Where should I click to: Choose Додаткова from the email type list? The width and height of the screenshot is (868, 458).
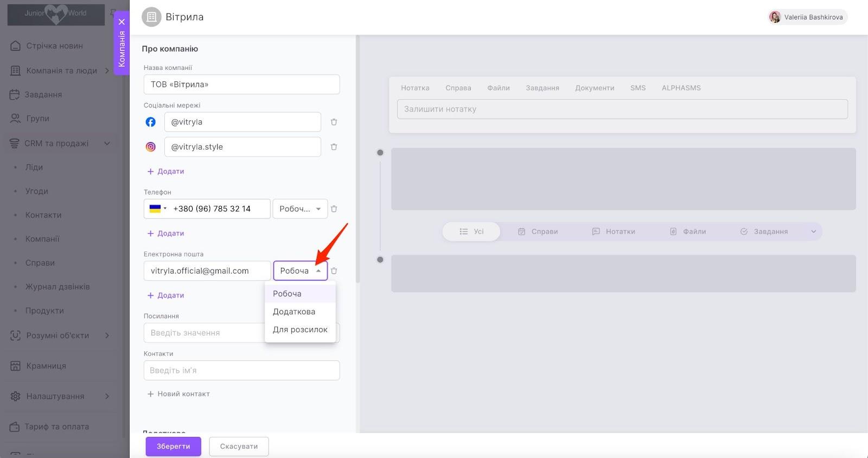point(294,312)
